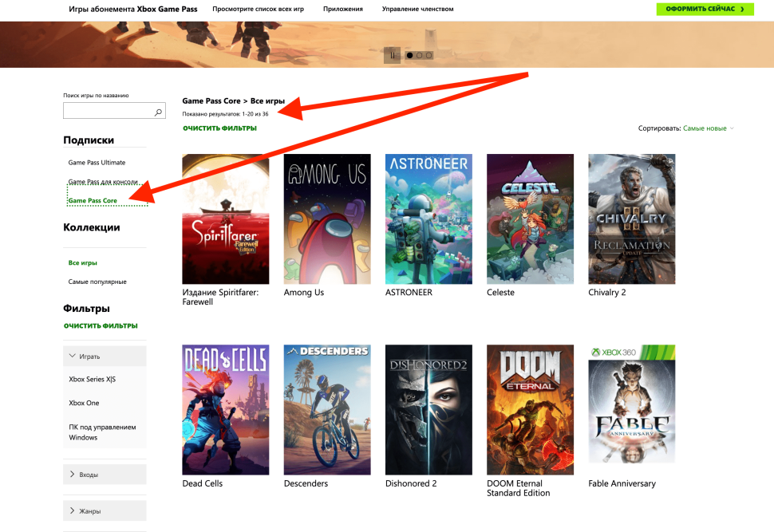This screenshot has height=532, width=774.
Task: Click the search magnifier icon
Action: click(158, 112)
